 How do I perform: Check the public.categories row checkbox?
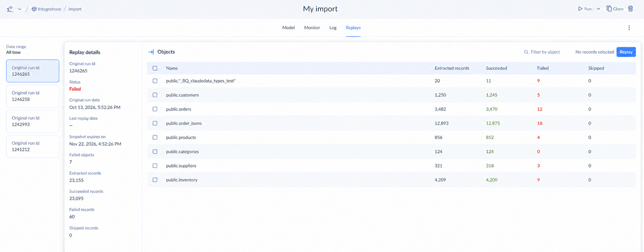pos(155,152)
